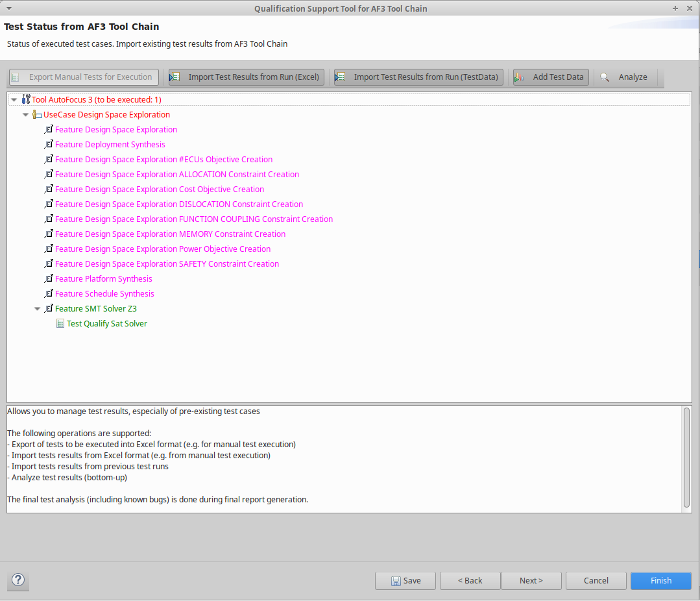Click icon beside MEMORY Constraint Creation feature
700x601 pixels.
tap(49, 234)
